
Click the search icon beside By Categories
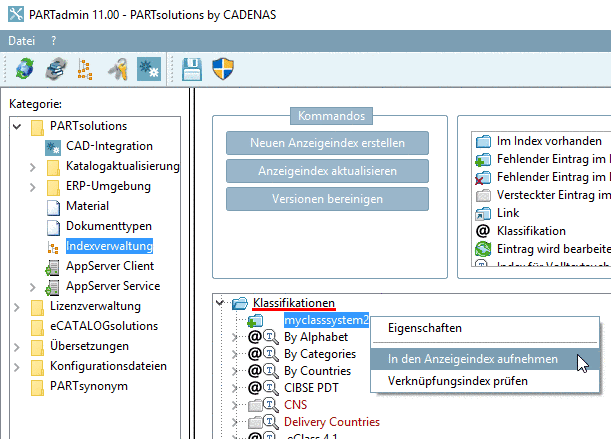(x=271, y=354)
